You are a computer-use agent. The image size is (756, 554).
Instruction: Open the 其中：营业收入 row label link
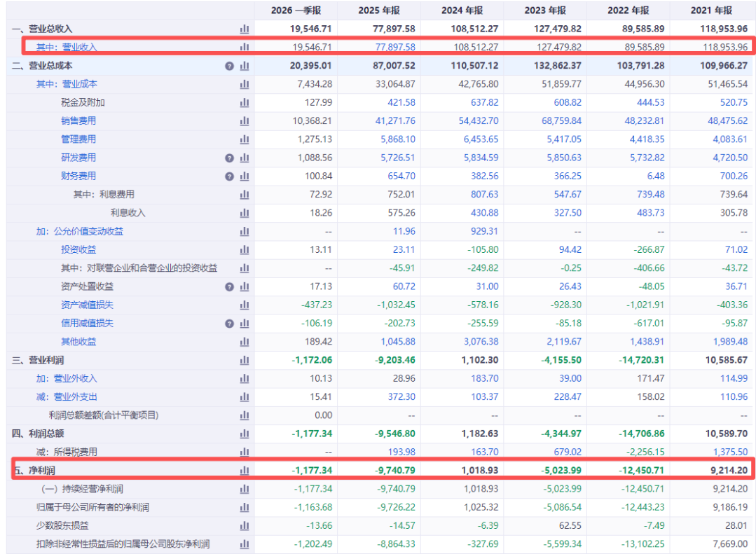point(67,47)
